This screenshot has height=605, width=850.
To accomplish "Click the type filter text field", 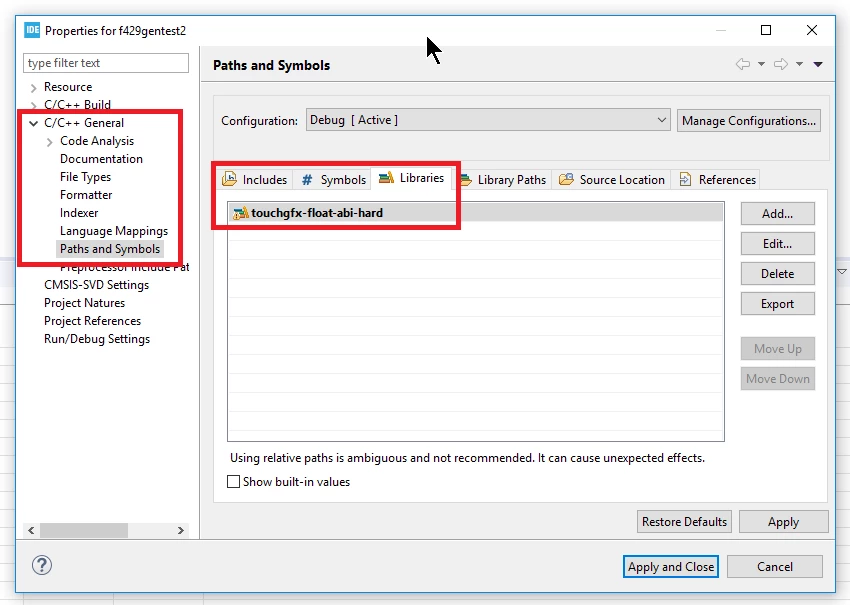I will pyautogui.click(x=106, y=63).
